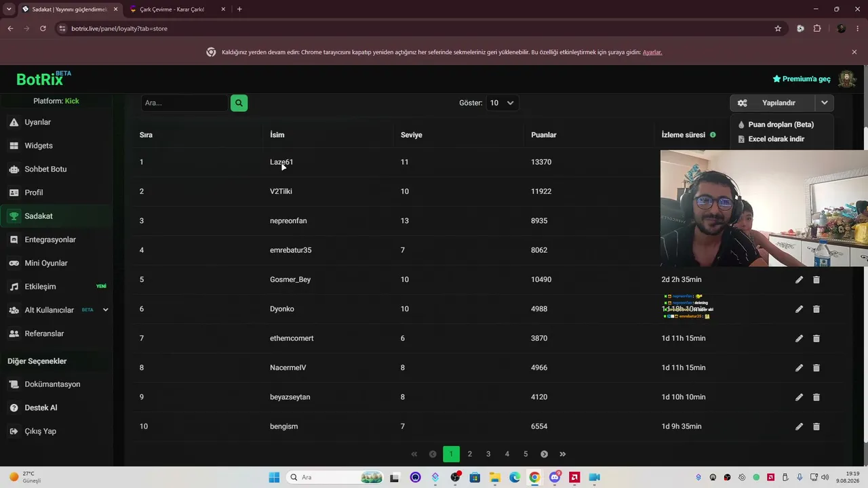Click the green search button
868x488 pixels.
pyautogui.click(x=239, y=103)
